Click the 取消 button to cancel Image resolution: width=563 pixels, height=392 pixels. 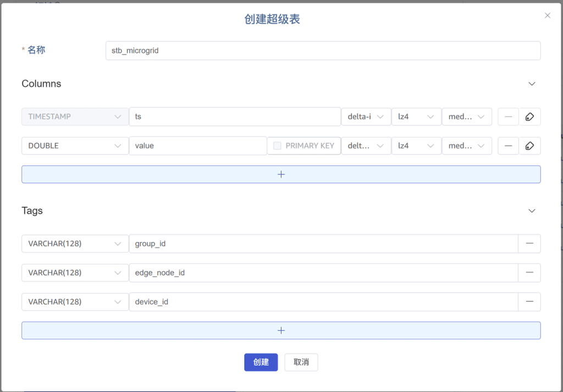(301, 362)
